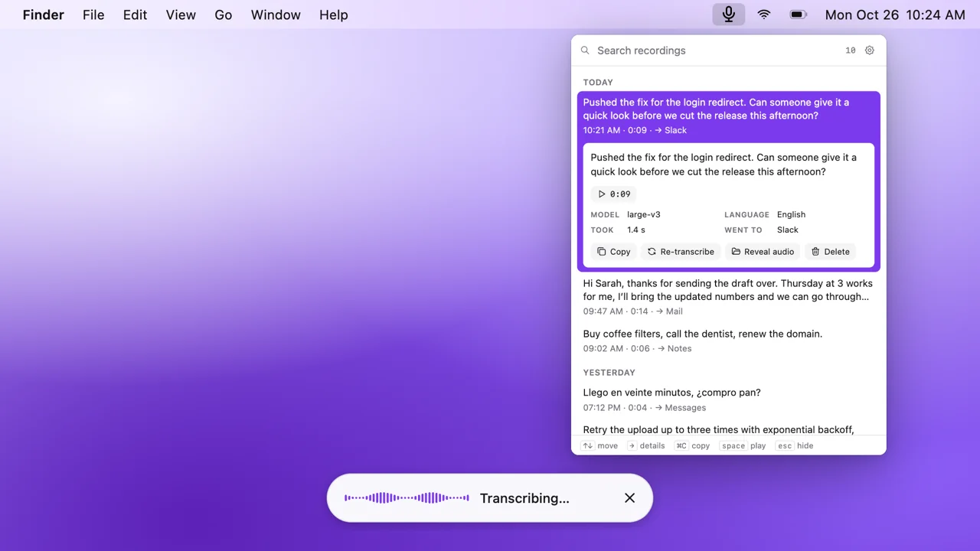Click the 'space play' shortcut hint
Screen dimensions: 980x551
[x=743, y=446]
